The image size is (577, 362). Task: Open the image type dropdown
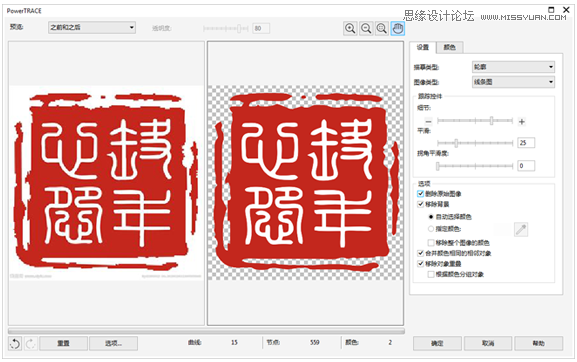click(x=513, y=82)
